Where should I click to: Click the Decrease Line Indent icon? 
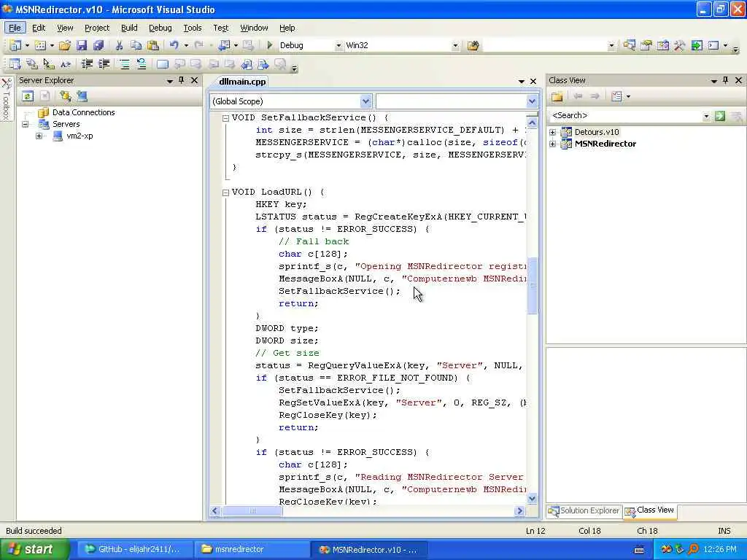click(x=88, y=64)
